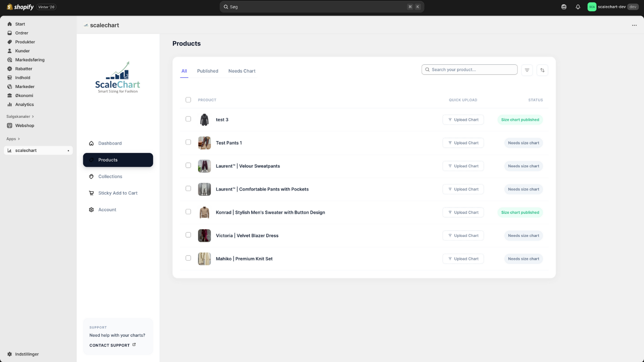Click the Økonomi bank icon
This screenshot has width=644, height=362.
point(10,96)
